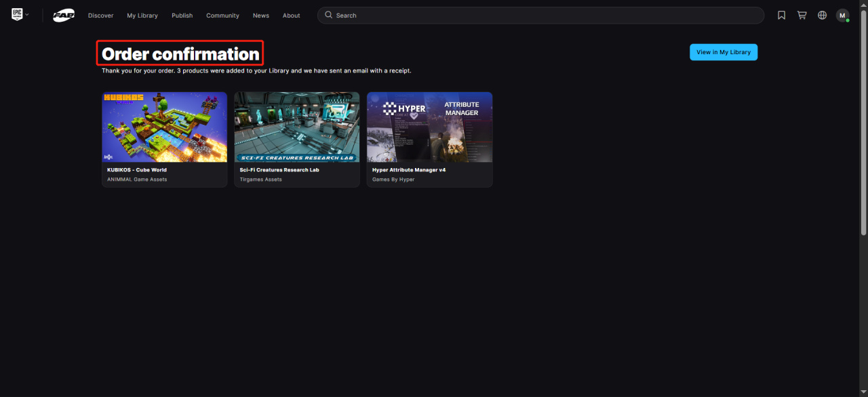The height and width of the screenshot is (397, 868).
Task: Open the Discover page
Action: tap(100, 16)
